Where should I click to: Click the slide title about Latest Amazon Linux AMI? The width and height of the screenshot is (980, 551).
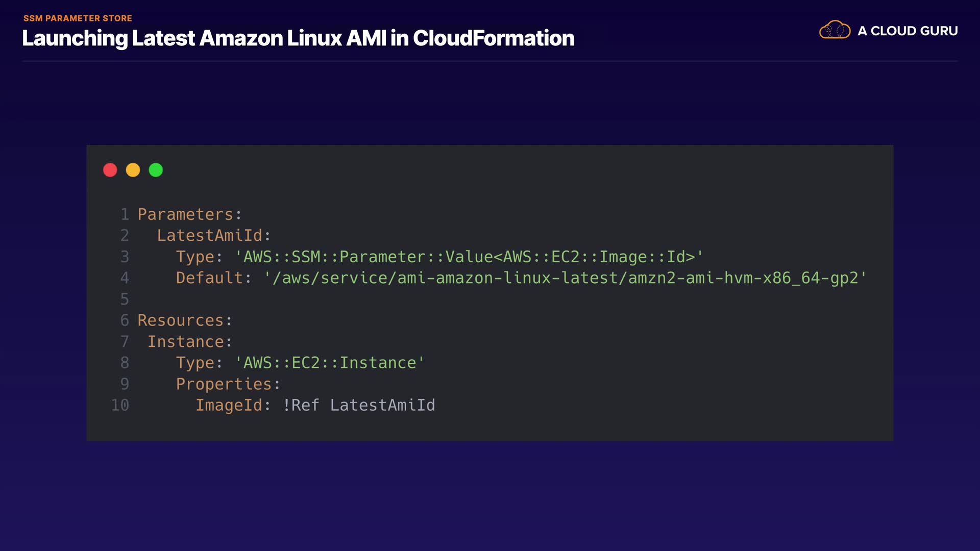click(x=298, y=38)
